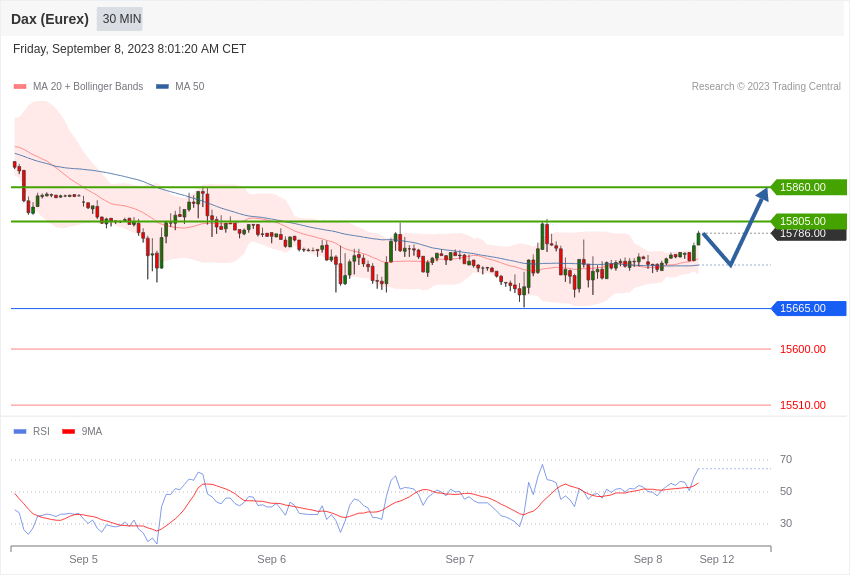Click the 9MA legend swatch

tap(69, 431)
